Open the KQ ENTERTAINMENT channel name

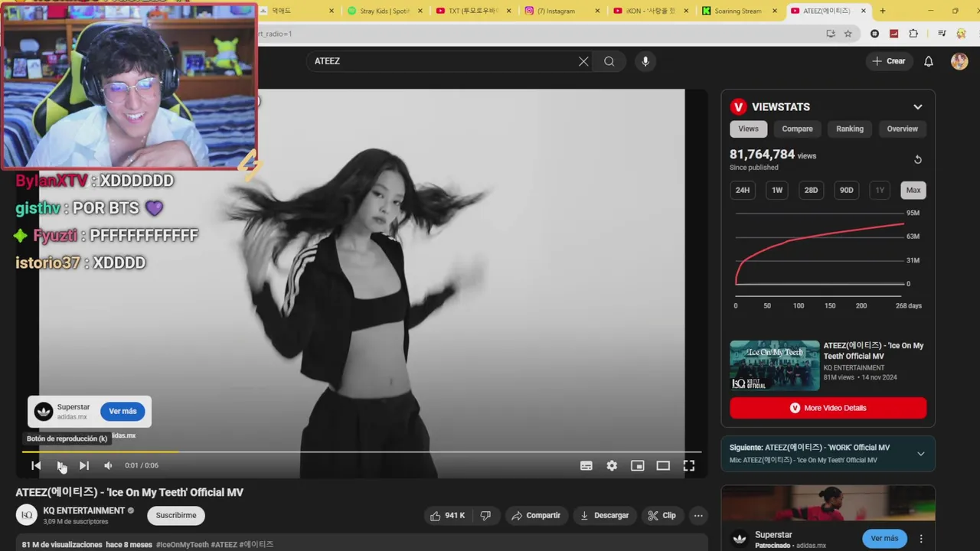point(84,510)
